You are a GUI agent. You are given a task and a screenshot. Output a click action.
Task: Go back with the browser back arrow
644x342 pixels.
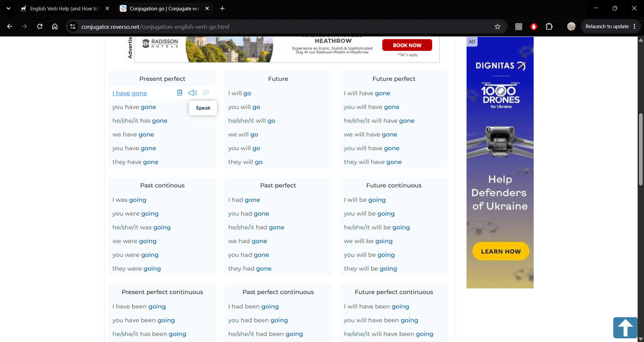click(x=9, y=26)
